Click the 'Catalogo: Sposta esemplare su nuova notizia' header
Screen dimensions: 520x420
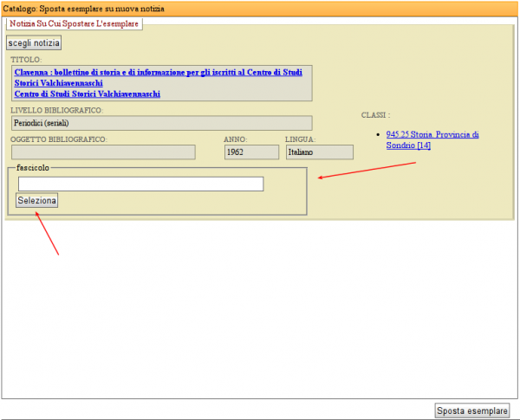pyautogui.click(x=89, y=8)
